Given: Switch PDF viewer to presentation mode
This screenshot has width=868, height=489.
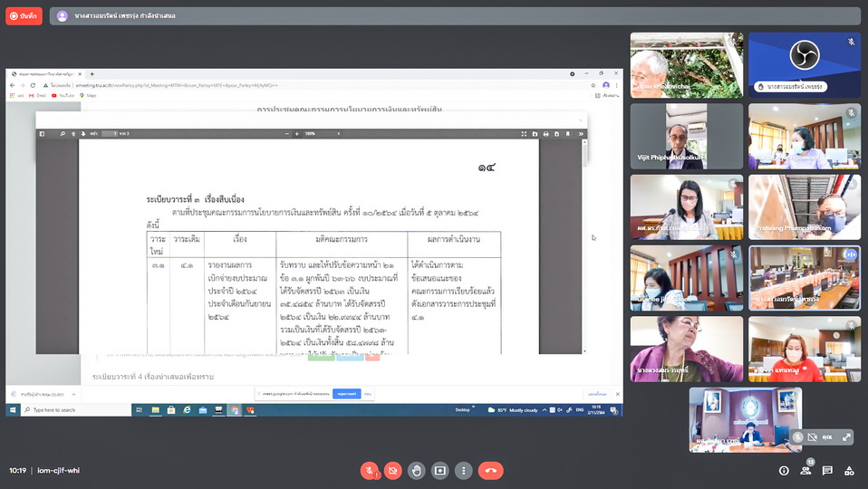Looking at the screenshot, I should click(524, 134).
